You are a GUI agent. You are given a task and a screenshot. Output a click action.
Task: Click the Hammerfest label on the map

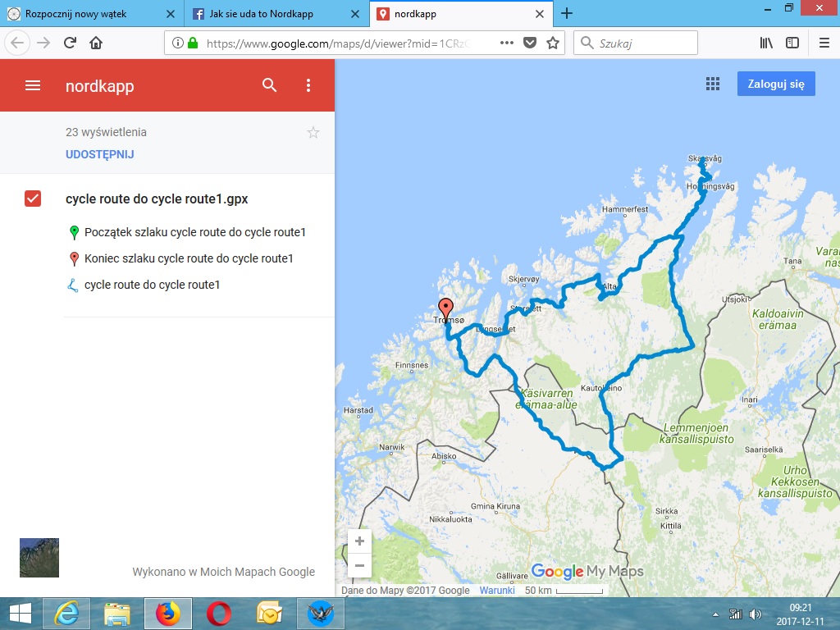coord(624,209)
